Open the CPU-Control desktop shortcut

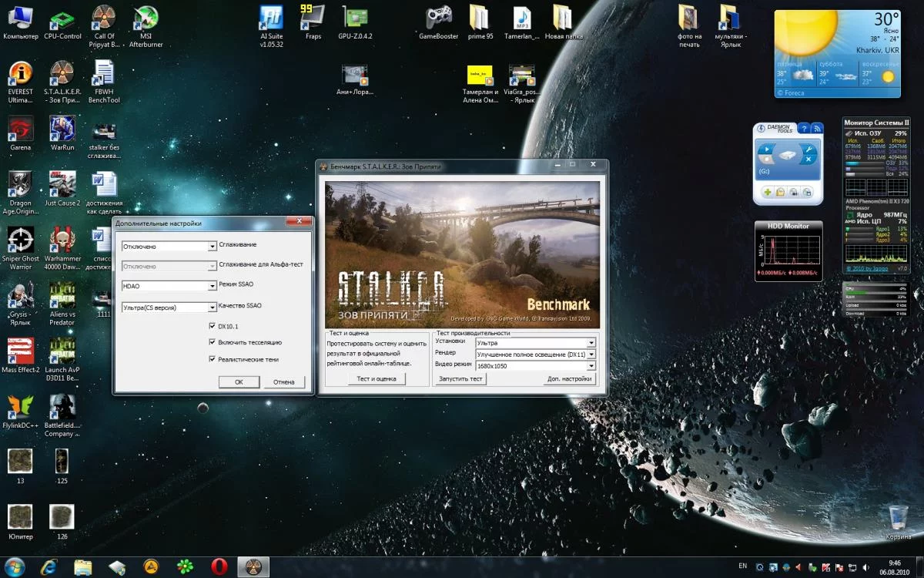coord(62,18)
